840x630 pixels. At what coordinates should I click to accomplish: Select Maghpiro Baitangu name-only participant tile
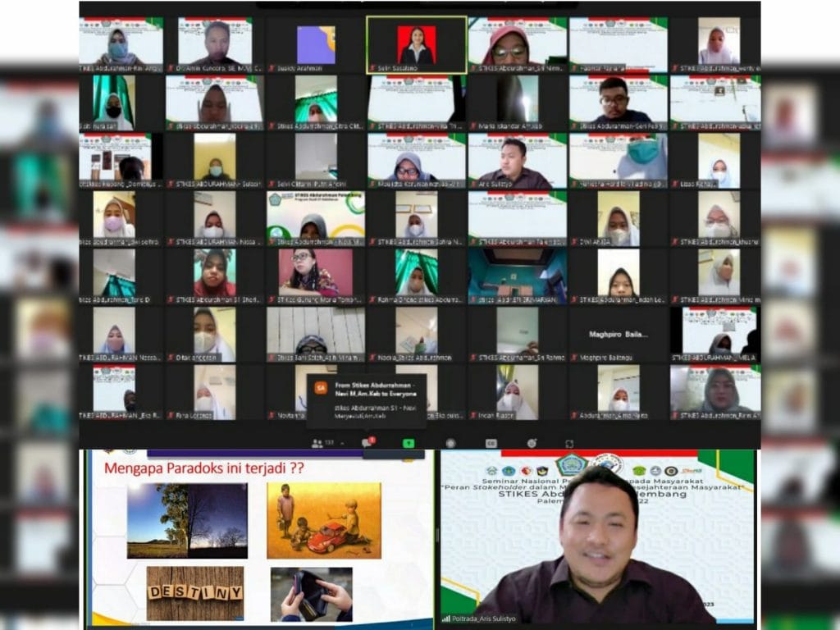tap(619, 335)
